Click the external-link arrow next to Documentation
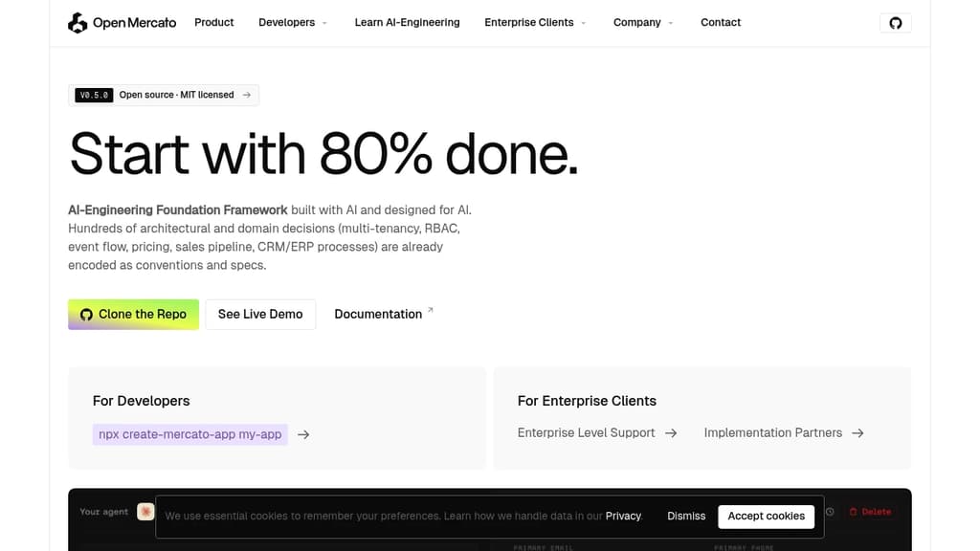Screen dimensions: 980x551 point(430,310)
